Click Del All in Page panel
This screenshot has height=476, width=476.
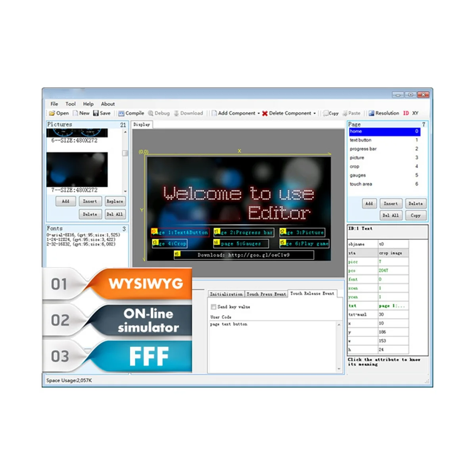(391, 215)
